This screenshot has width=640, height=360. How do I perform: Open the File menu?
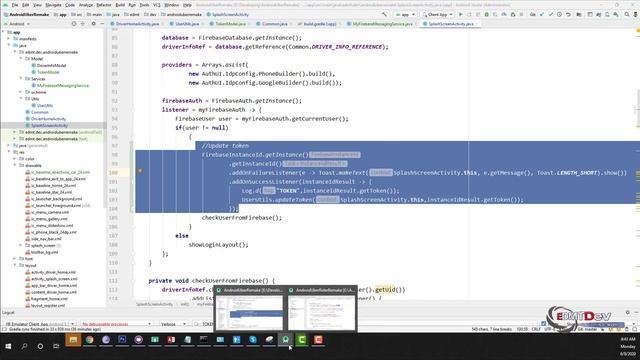(x=15, y=5)
